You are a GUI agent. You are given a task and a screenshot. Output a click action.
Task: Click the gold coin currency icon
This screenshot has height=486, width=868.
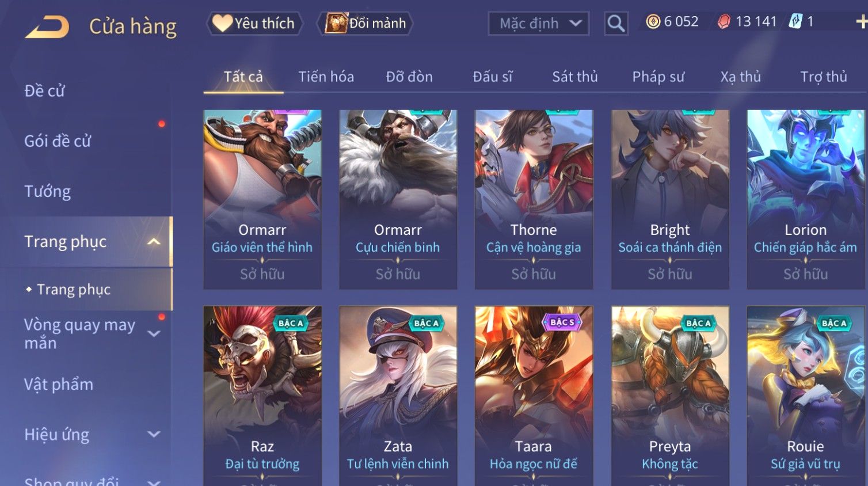653,22
